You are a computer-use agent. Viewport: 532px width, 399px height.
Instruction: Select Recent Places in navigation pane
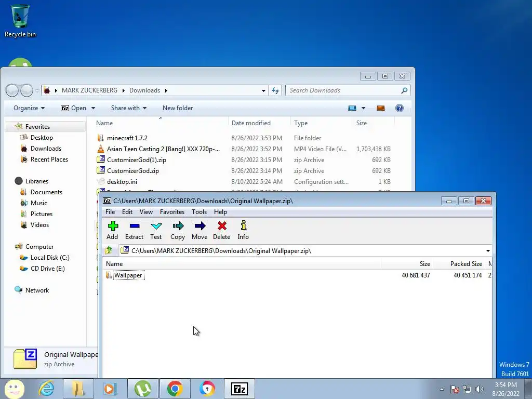(49, 159)
